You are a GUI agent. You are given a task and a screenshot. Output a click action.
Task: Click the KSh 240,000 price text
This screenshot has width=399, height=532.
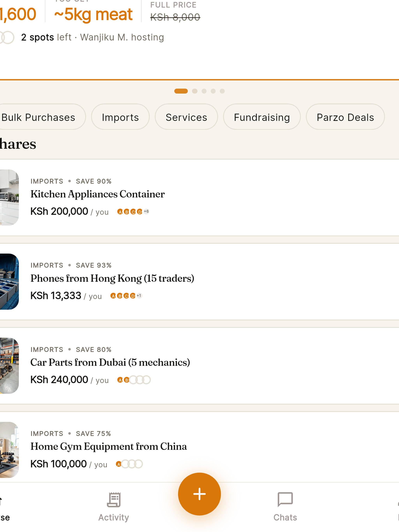tap(59, 380)
